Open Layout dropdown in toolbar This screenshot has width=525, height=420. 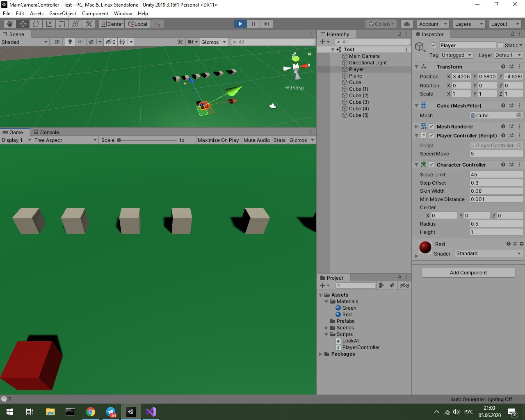click(x=505, y=24)
